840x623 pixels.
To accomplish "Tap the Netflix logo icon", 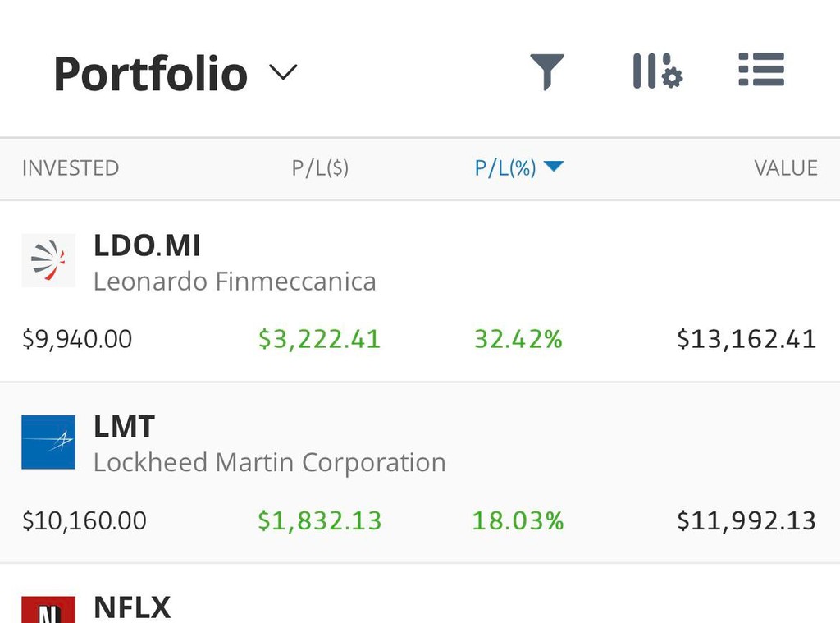I will [48, 609].
